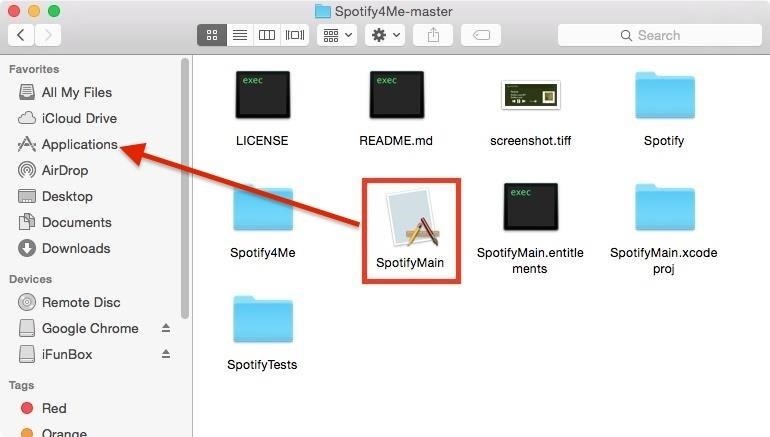Minimize the Finder window
770x437 pixels.
34,11
